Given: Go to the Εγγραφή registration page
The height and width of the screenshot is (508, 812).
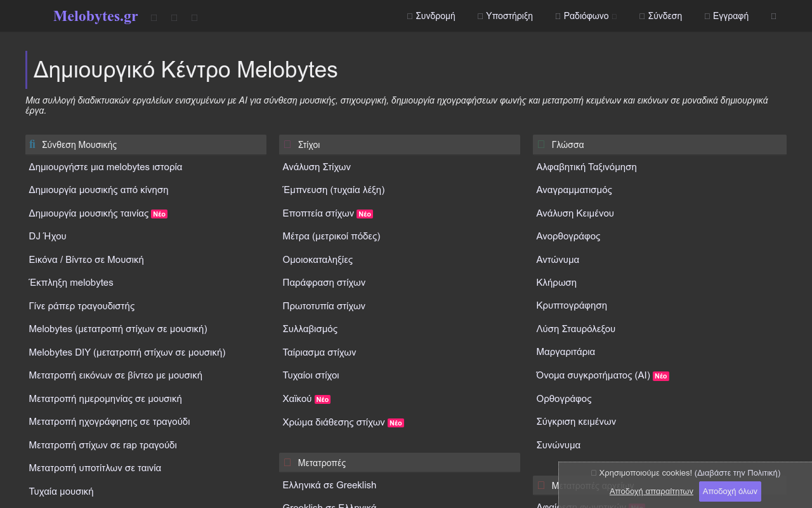Looking at the screenshot, I should [x=726, y=16].
